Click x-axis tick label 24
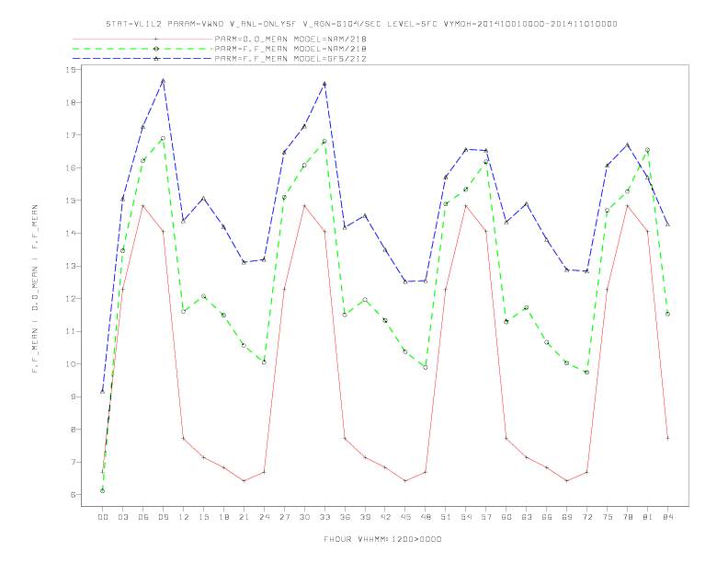Screen dimensions: 728x563 tap(264, 517)
